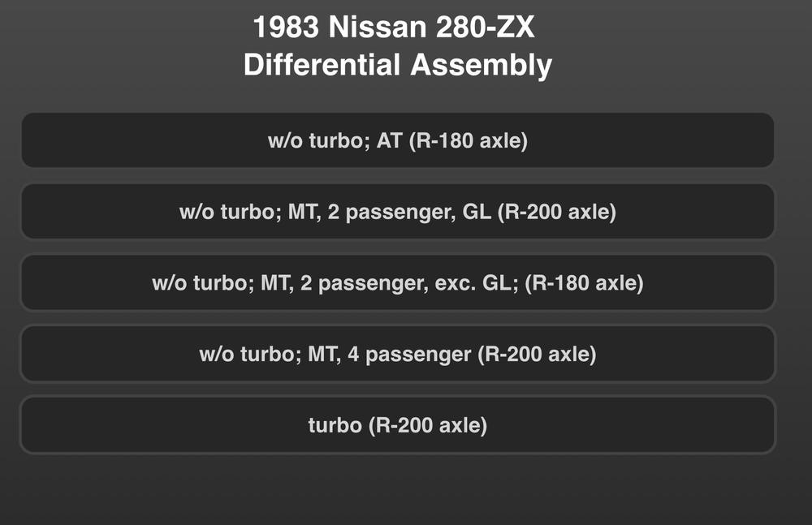Pick MT, 2 passenger, exc. GL (R-180 axle)
Image resolution: width=812 pixels, height=525 pixels.
(398, 282)
